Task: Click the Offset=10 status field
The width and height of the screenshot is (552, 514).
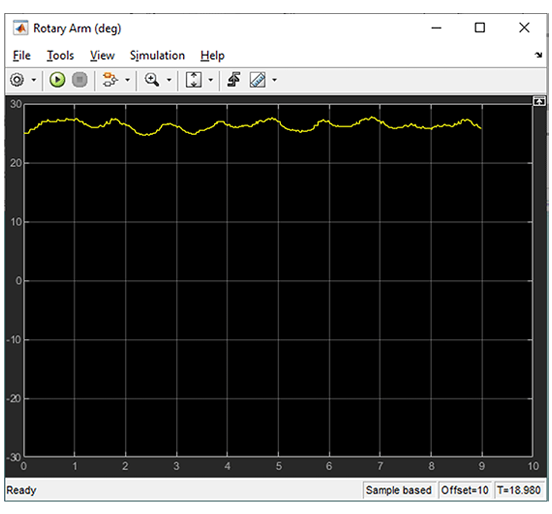Action: (465, 490)
